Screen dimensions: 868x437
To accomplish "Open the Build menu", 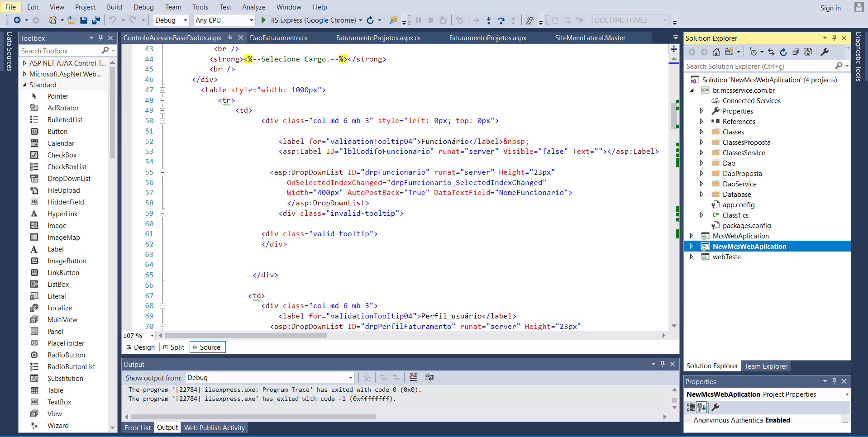I will coord(114,7).
